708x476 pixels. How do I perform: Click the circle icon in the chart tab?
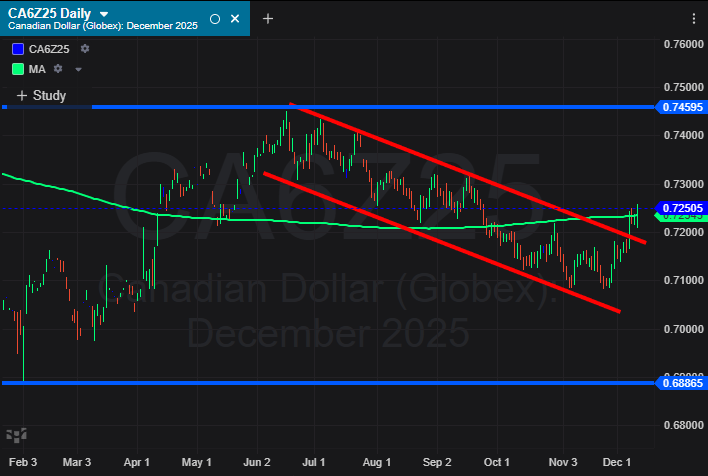(215, 19)
